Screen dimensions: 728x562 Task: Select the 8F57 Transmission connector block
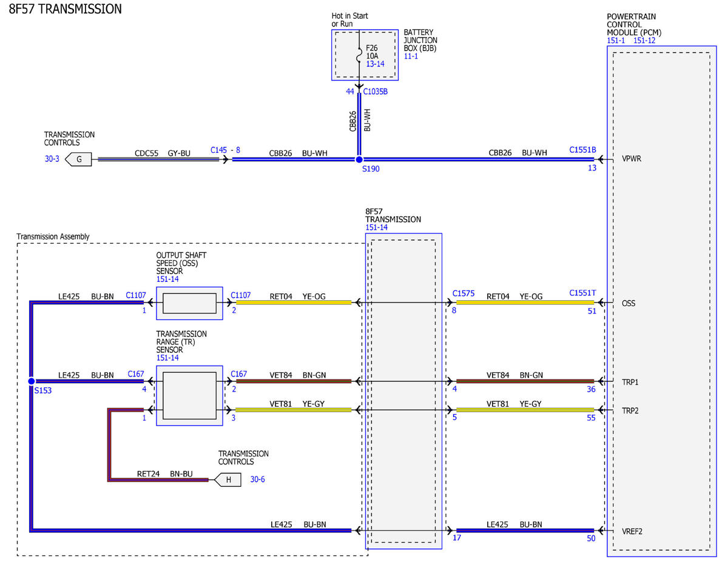tap(403, 391)
